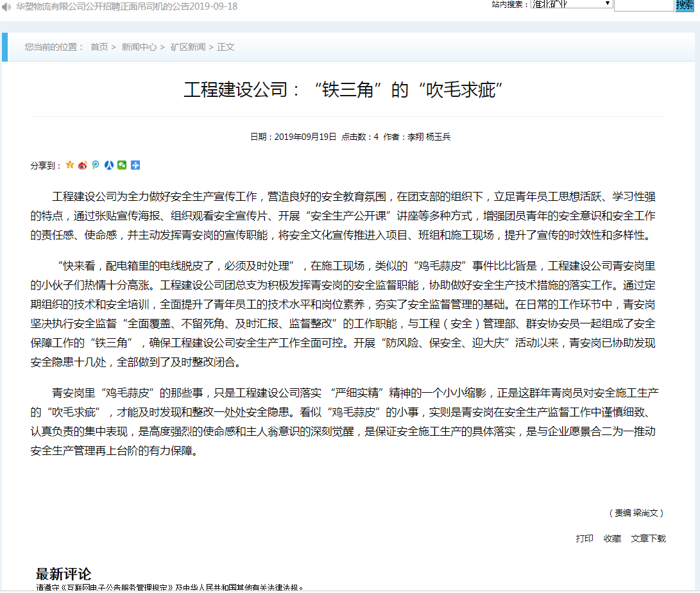The height and width of the screenshot is (593, 700).
Task: Click the site search text field
Action: click(643, 5)
